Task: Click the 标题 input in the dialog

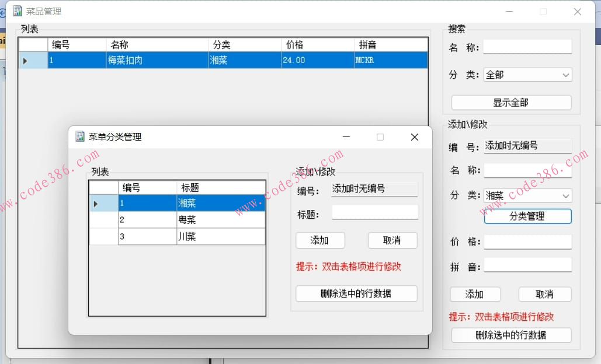Action: point(374,212)
